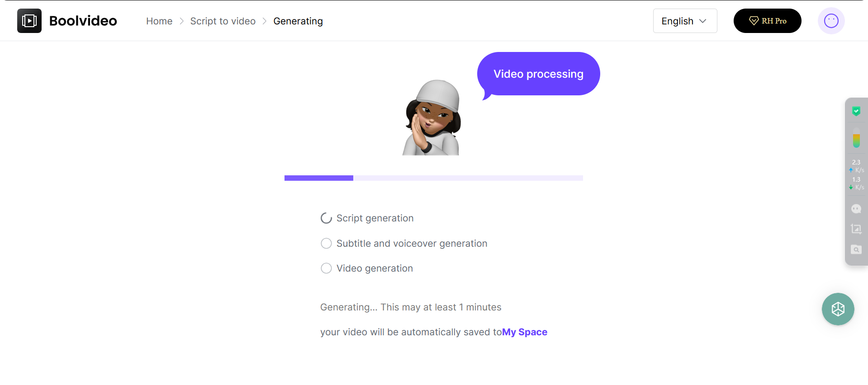Open the My Space link
868x385 pixels.
(525, 332)
